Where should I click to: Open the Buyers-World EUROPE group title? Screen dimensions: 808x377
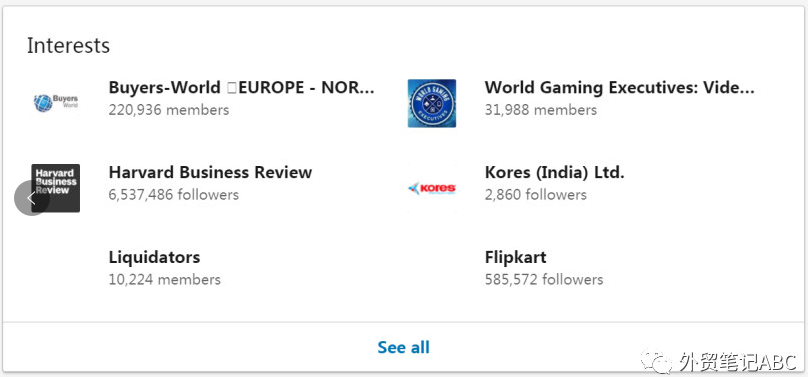tap(241, 88)
